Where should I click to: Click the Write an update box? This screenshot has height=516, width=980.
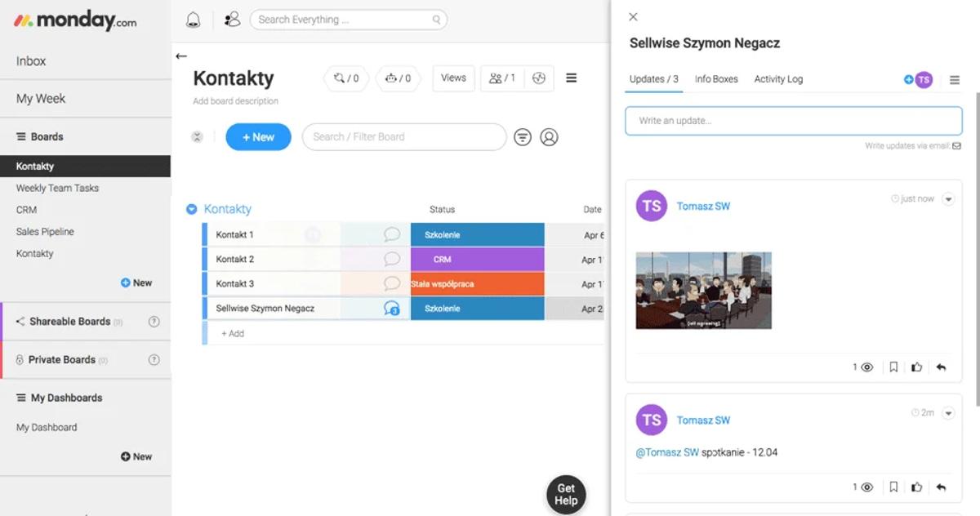794,121
